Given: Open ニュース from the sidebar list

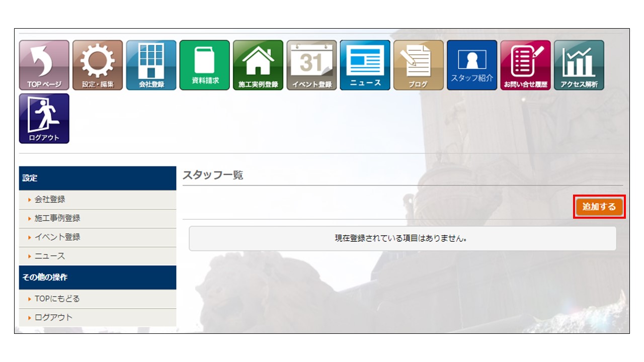Looking at the screenshot, I should click(x=50, y=256).
